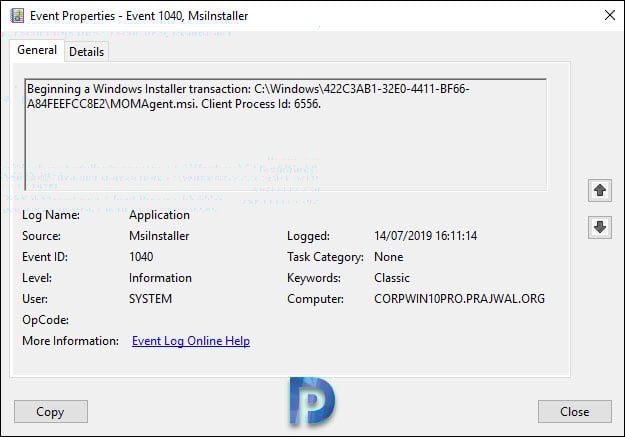Click the 'Keywords:' label
Viewport: 625px width, 437px height.
coord(314,278)
